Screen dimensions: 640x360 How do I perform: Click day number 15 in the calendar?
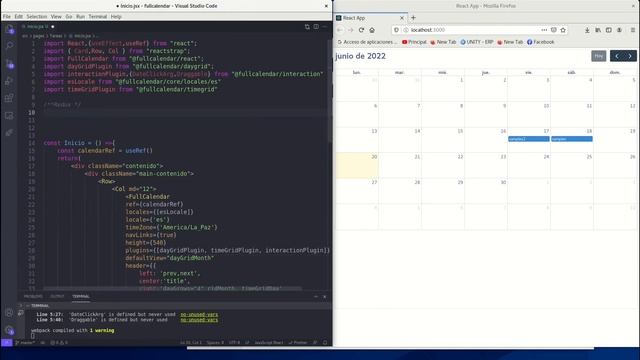460,131
